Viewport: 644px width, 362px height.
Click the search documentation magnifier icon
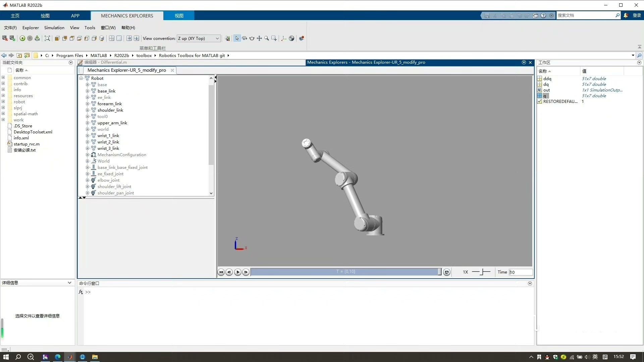click(618, 15)
